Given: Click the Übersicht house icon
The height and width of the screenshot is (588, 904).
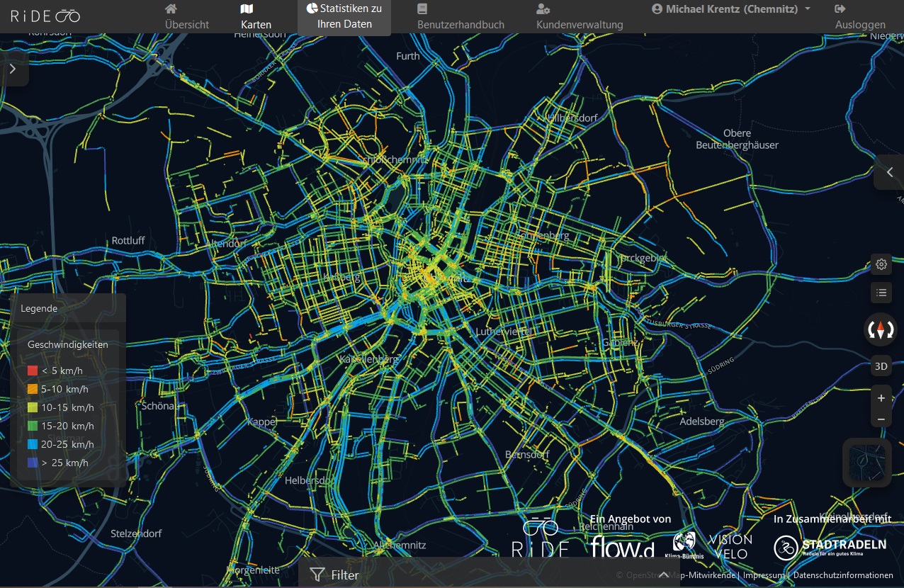Looking at the screenshot, I should pos(171,9).
